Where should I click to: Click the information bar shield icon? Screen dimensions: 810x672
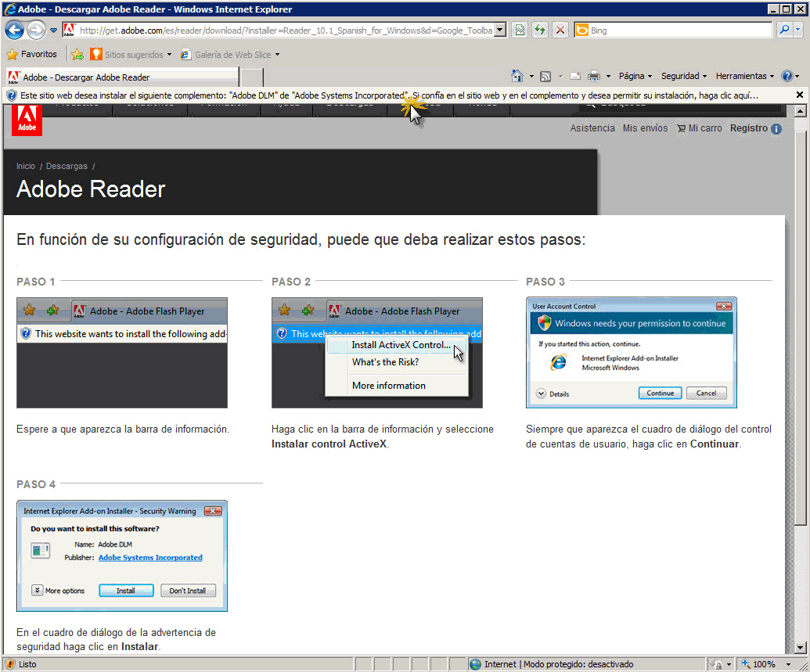11,95
